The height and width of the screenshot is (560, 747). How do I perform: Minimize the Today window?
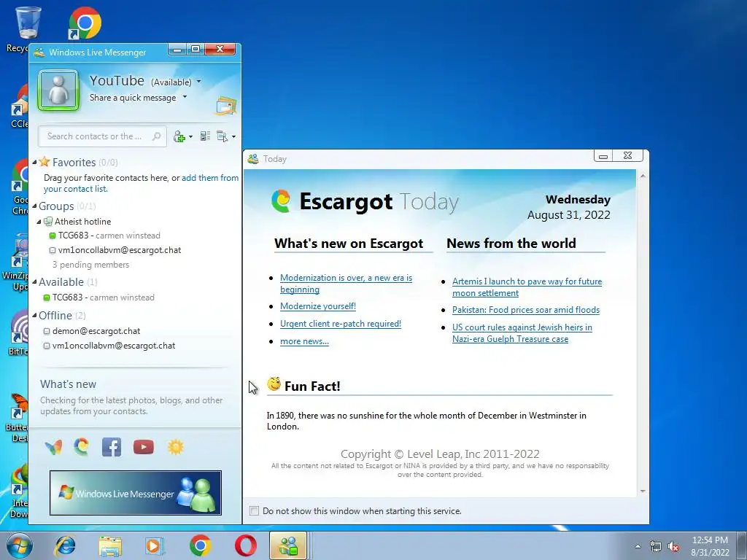click(x=603, y=156)
